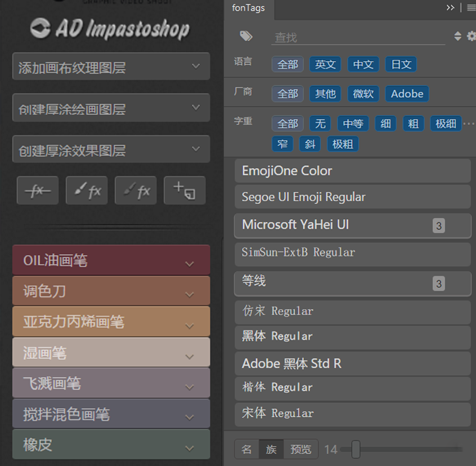Toggle the 其他 vendor filter
Image resolution: width=476 pixels, height=466 pixels.
point(325,94)
